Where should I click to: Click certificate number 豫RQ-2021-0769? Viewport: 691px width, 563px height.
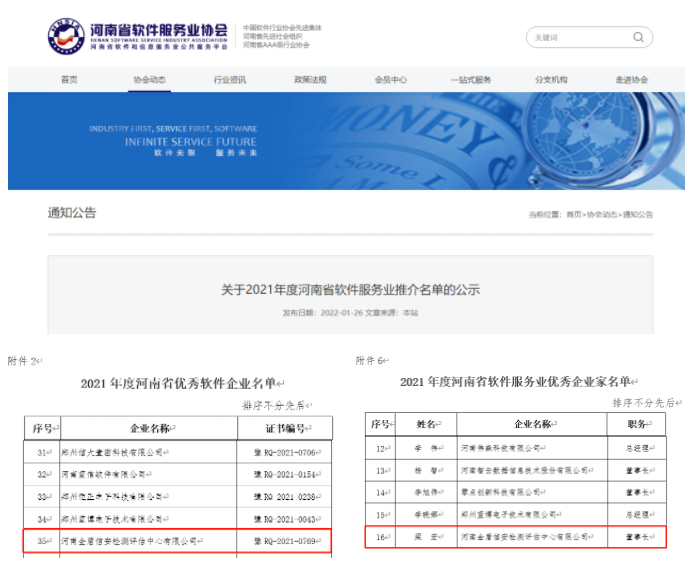point(285,541)
